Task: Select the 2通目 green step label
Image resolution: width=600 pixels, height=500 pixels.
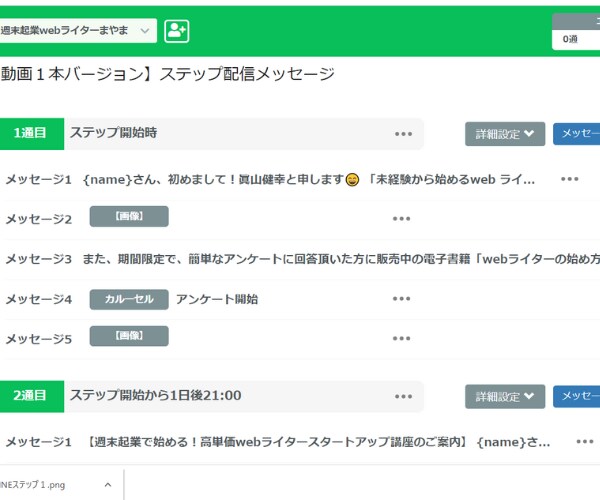Action: pos(31,396)
